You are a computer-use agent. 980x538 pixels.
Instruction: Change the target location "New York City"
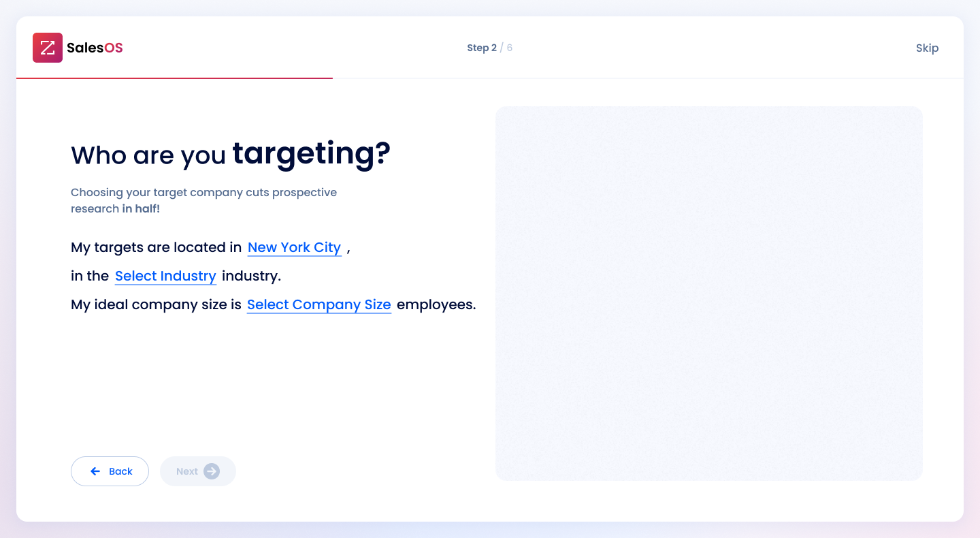(x=294, y=247)
